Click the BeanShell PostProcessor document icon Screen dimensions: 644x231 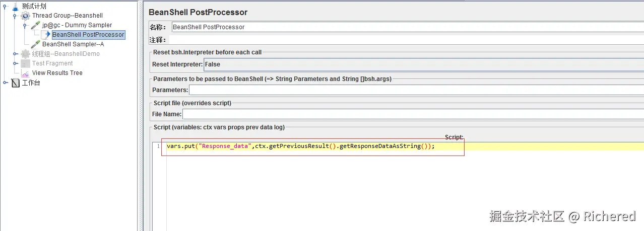[45, 35]
